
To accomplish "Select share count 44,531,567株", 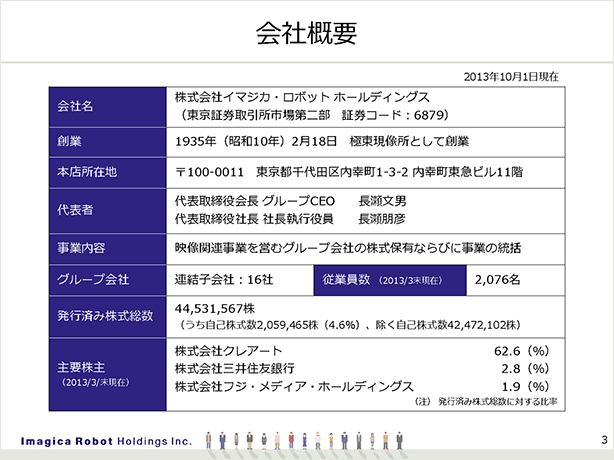I will [x=215, y=308].
